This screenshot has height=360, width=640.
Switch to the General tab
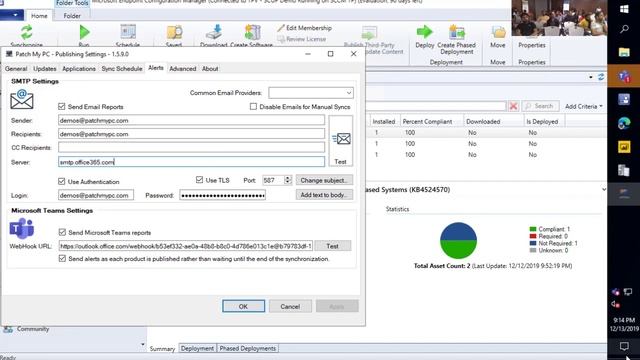[16, 69]
